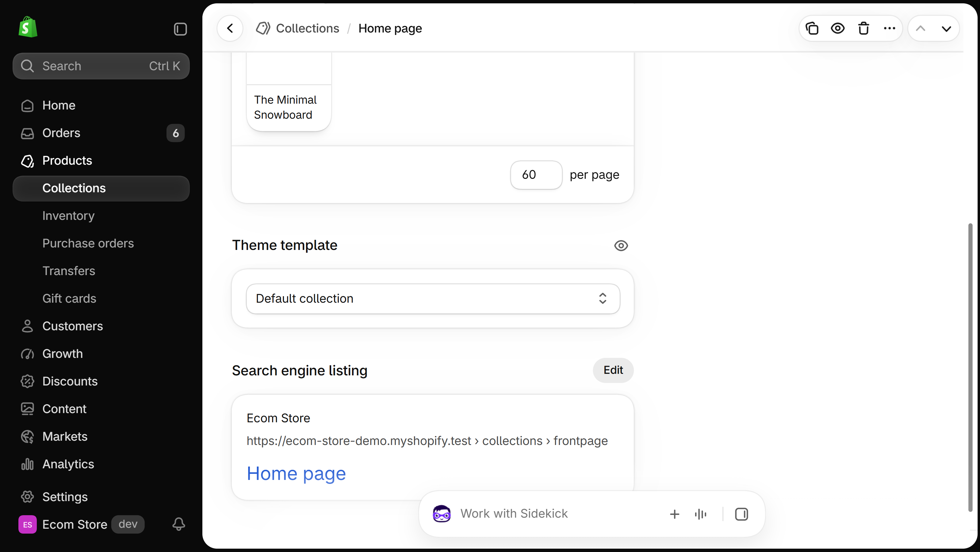Go back with the arrow button

tap(230, 29)
